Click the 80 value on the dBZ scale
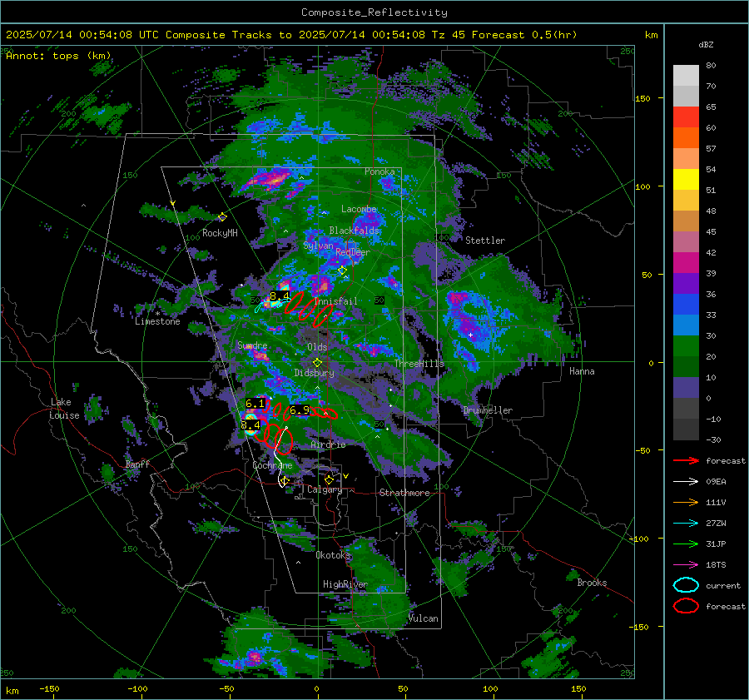The height and width of the screenshot is (700, 749). pos(712,66)
